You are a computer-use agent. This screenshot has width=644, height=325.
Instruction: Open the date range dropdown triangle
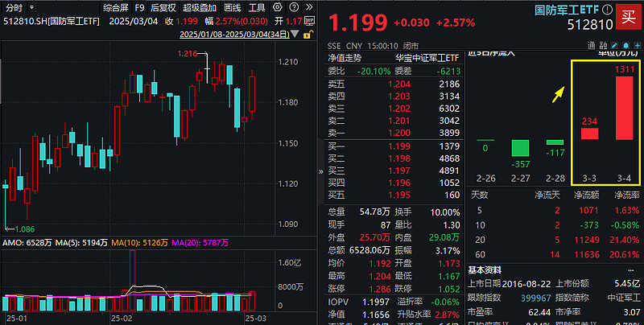click(x=295, y=34)
